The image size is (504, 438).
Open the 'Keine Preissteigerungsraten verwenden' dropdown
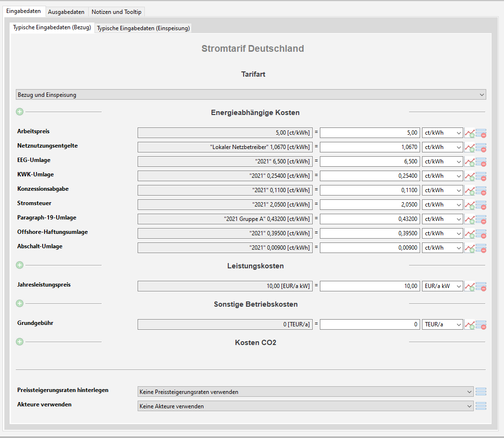coord(305,392)
